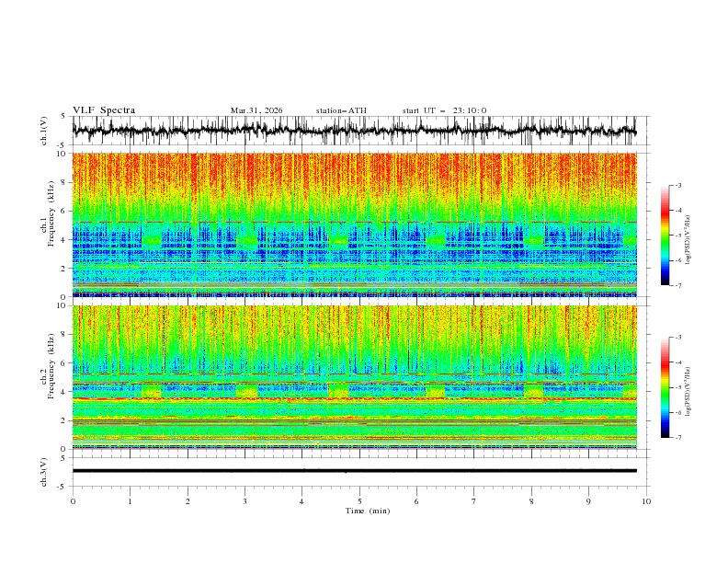Click the 'ch.3(V)' axis label
The height and width of the screenshot is (563, 728).
click(x=44, y=472)
